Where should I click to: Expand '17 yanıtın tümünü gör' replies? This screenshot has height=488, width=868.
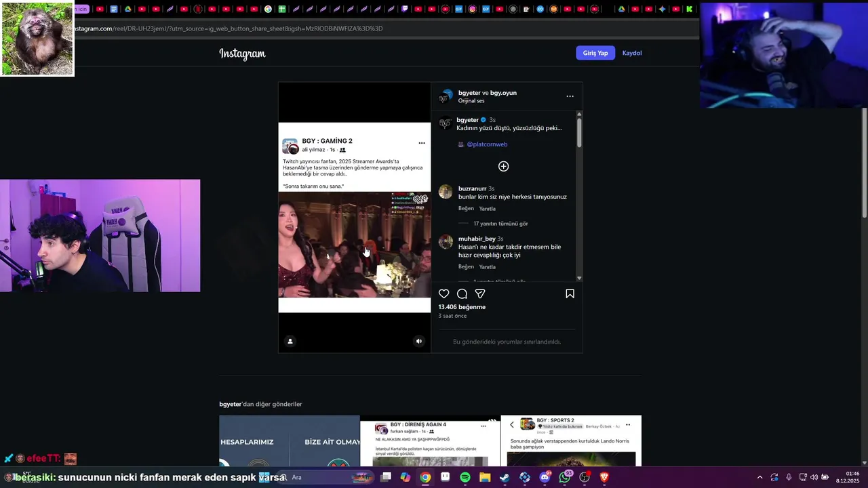[x=500, y=224]
